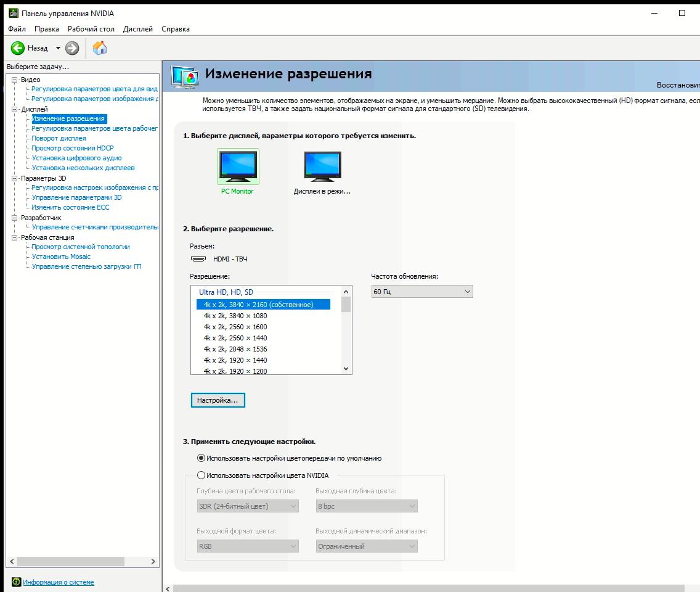Open the 'Правка' menu
This screenshot has width=700, height=592.
tap(46, 29)
